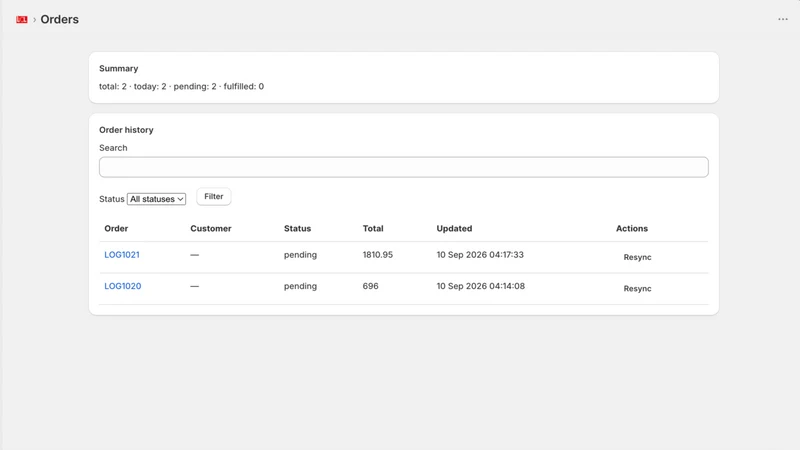Click the Order history heading
Screen dimensions: 800x450
126,130
